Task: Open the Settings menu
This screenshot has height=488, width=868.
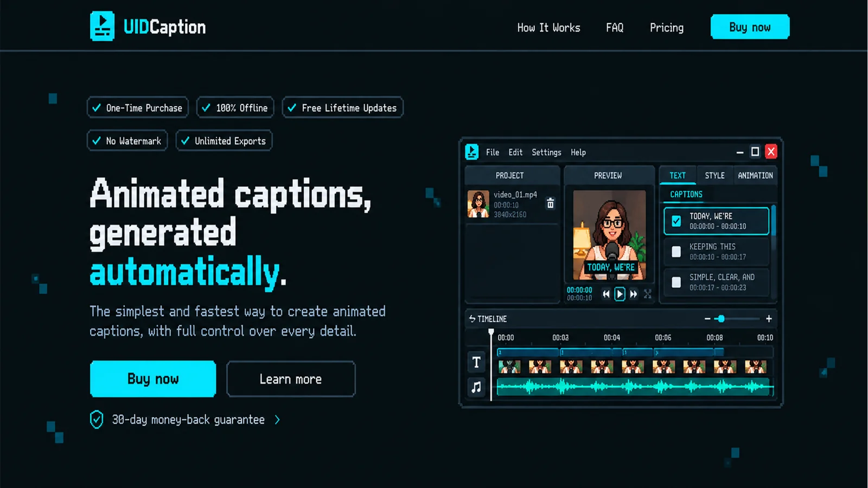Action: (x=546, y=152)
